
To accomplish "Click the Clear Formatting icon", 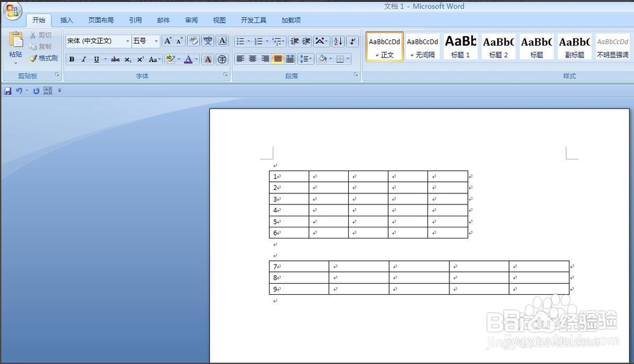I will pyautogui.click(x=194, y=41).
